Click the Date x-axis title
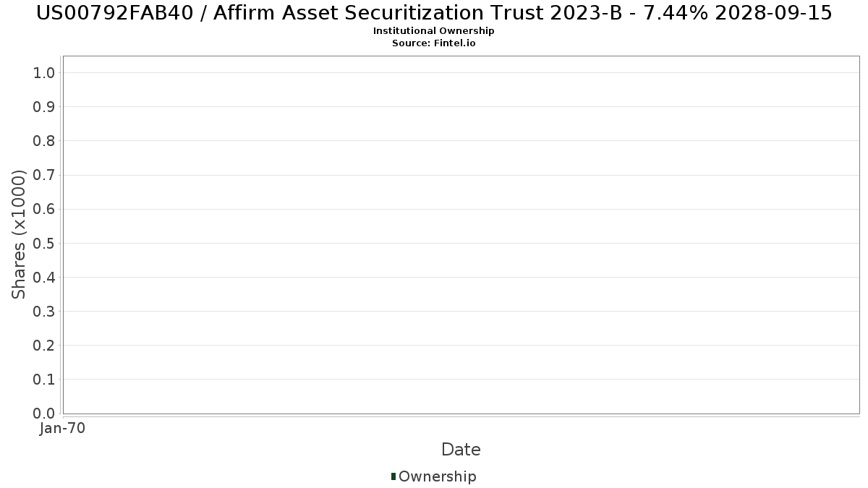 pos(461,450)
